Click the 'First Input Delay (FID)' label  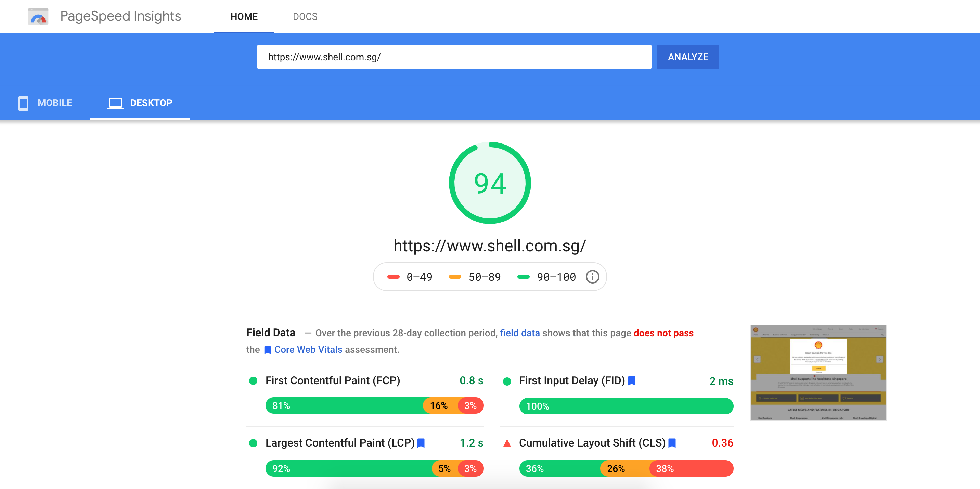click(572, 380)
